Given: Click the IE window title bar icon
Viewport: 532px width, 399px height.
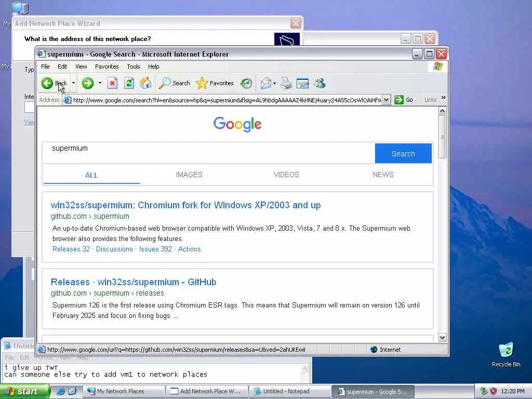Looking at the screenshot, I should click(42, 54).
